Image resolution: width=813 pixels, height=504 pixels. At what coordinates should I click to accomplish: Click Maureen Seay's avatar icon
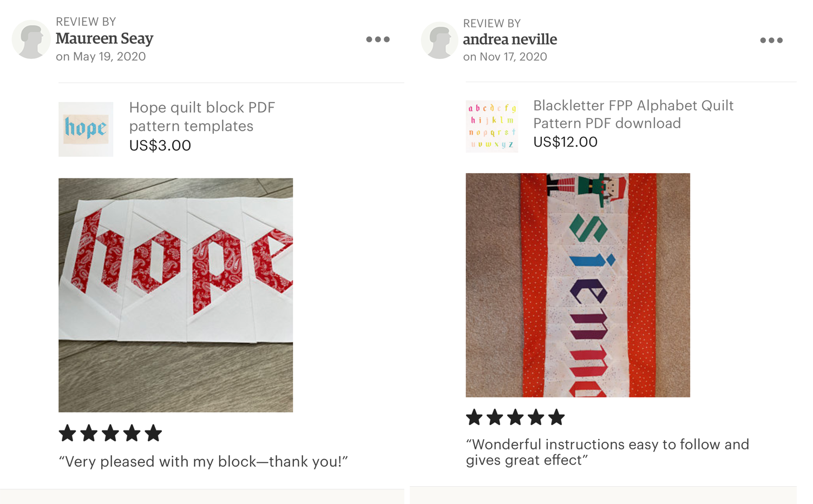pyautogui.click(x=31, y=39)
